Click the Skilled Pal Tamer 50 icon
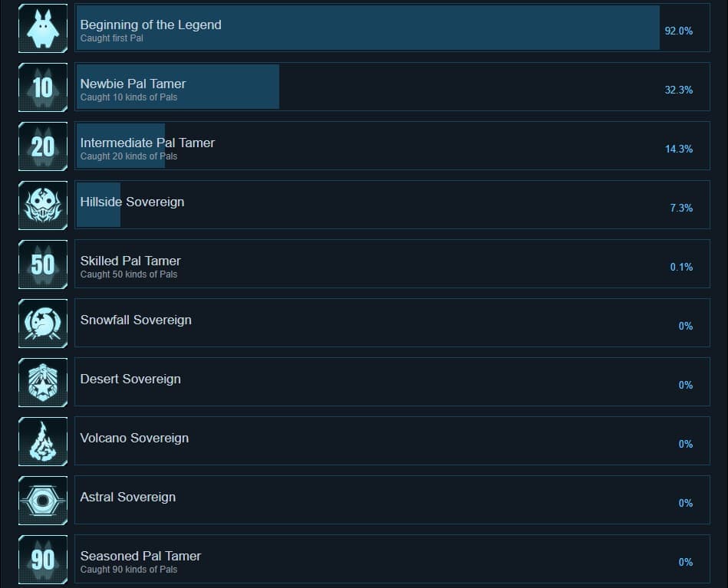Image resolution: width=728 pixels, height=588 pixels. pos(43,264)
